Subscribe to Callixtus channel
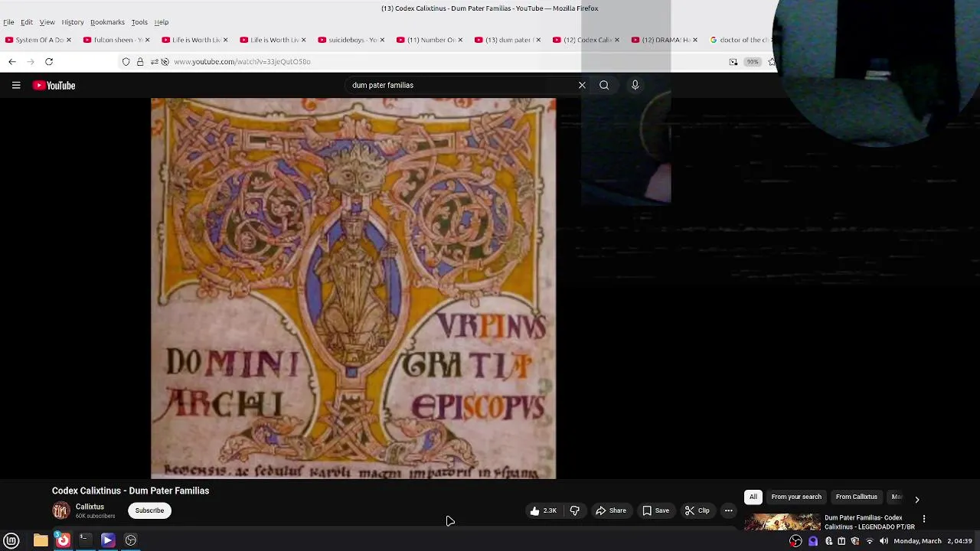The width and height of the screenshot is (980, 551). click(x=149, y=510)
